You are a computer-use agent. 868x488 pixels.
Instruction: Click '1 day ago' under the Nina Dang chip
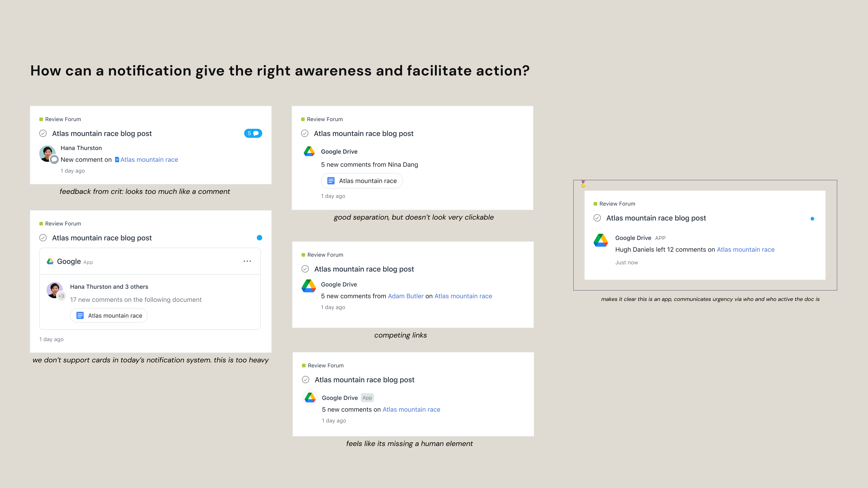tap(333, 196)
